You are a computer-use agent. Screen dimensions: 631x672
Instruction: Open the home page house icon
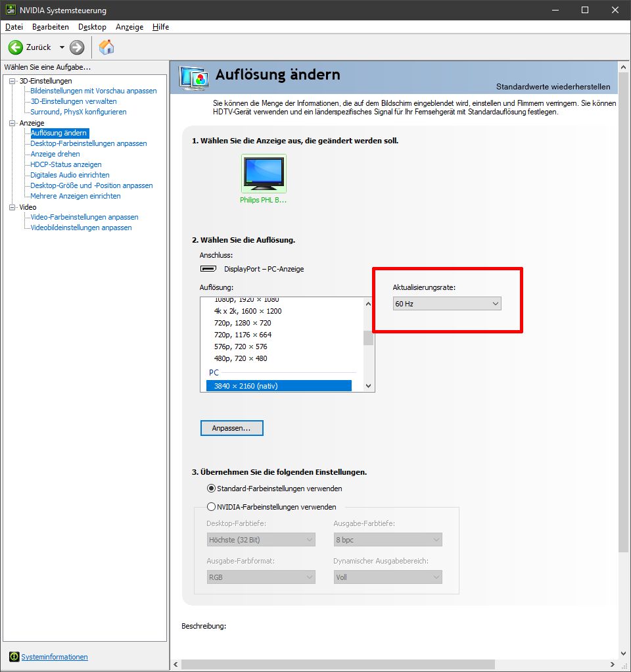click(x=106, y=47)
